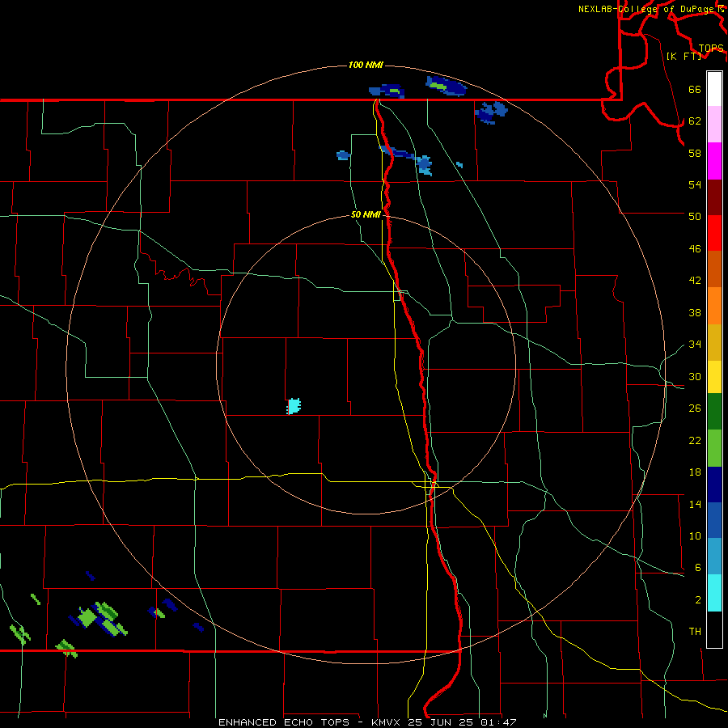This screenshot has height=728, width=728.
Task: Click the "50" legend value
Action: pos(695,216)
